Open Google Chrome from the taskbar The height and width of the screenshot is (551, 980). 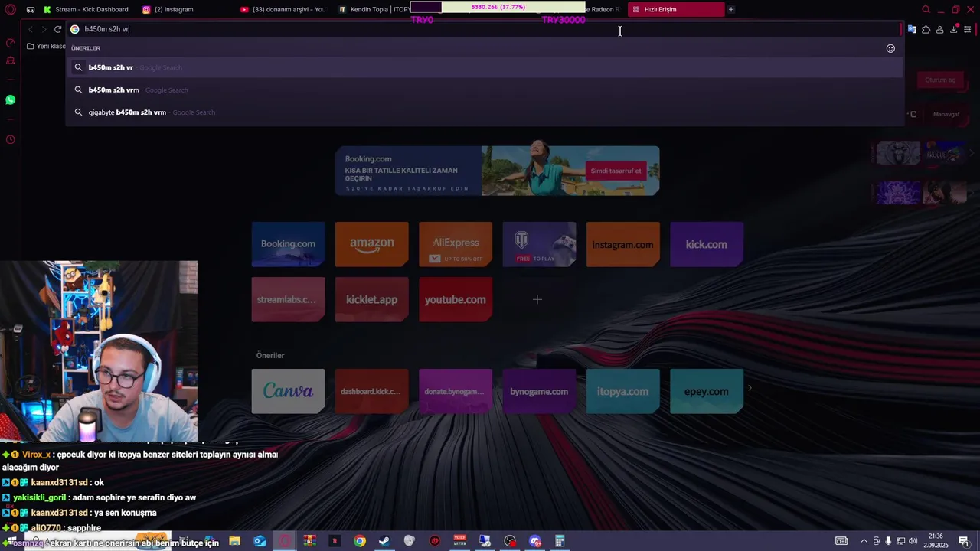tap(360, 541)
